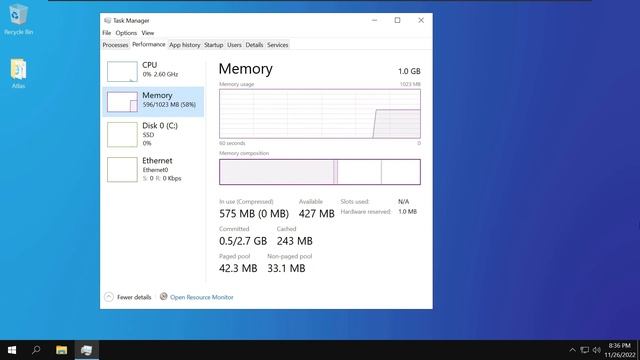
Task: Open the taskbar clock and date
Action: pyautogui.click(x=620, y=350)
